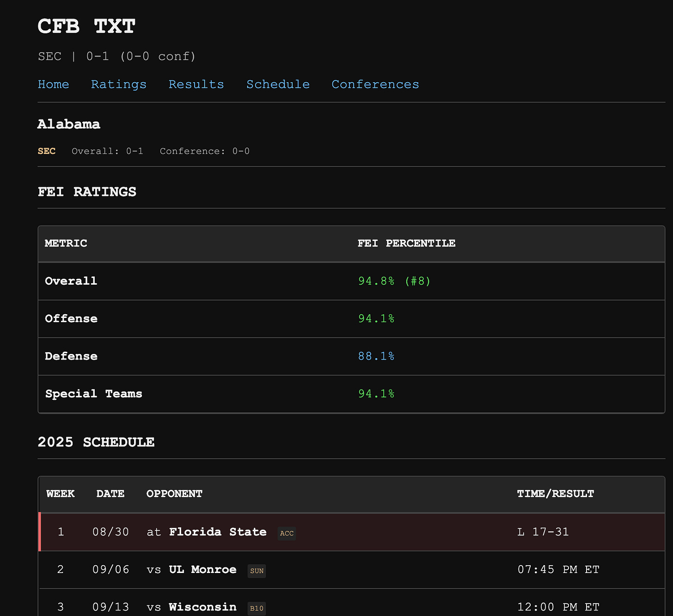Image resolution: width=673 pixels, height=616 pixels.
Task: Click the 09/13 date cell
Action: (110, 607)
